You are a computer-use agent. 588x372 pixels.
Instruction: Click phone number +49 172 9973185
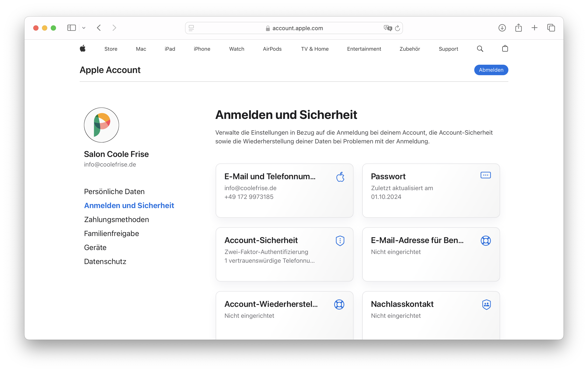tap(248, 197)
